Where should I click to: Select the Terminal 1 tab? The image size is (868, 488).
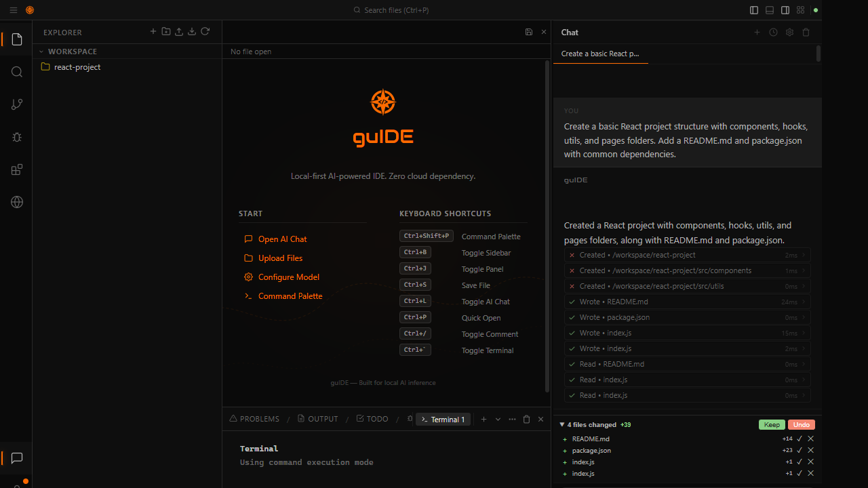pos(443,420)
